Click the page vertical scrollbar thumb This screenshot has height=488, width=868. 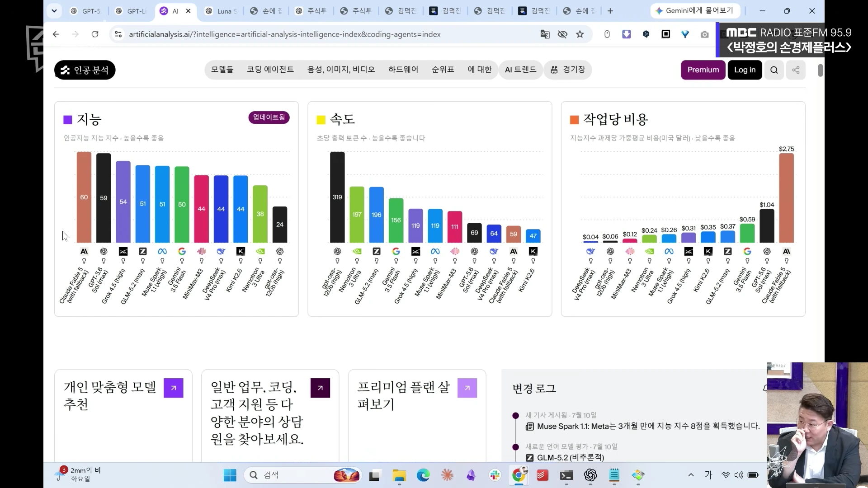pos(820,70)
